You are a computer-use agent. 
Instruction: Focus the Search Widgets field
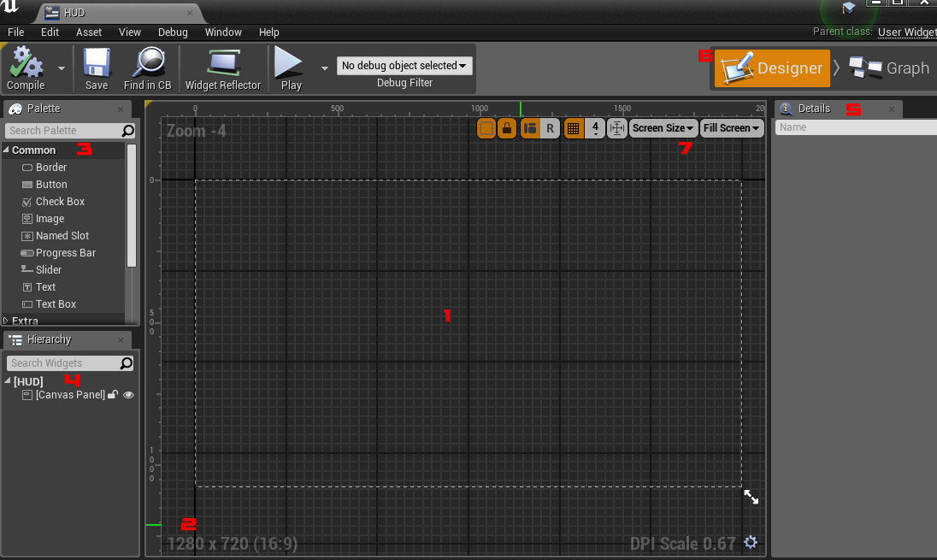click(x=70, y=363)
